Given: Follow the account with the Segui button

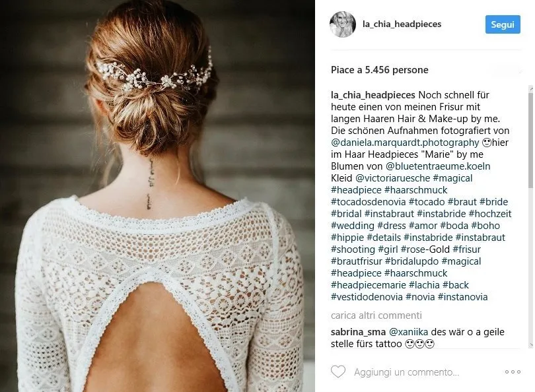Looking at the screenshot, I should [x=503, y=24].
